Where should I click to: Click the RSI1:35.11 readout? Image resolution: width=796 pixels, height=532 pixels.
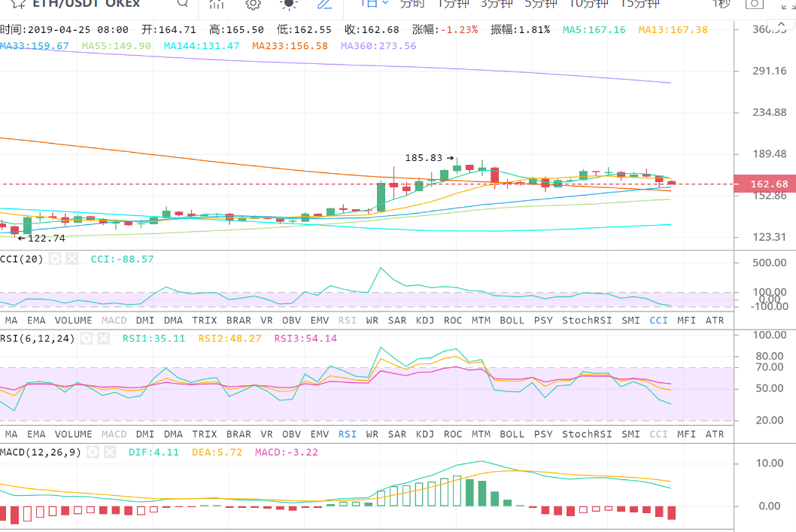(x=153, y=338)
